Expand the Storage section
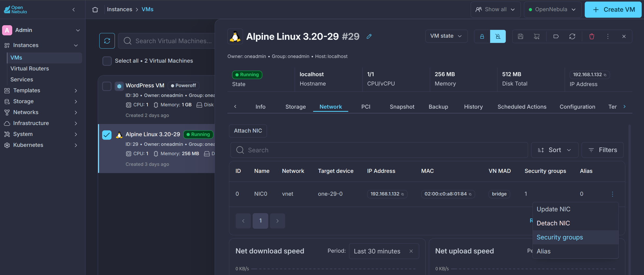 [x=76, y=101]
